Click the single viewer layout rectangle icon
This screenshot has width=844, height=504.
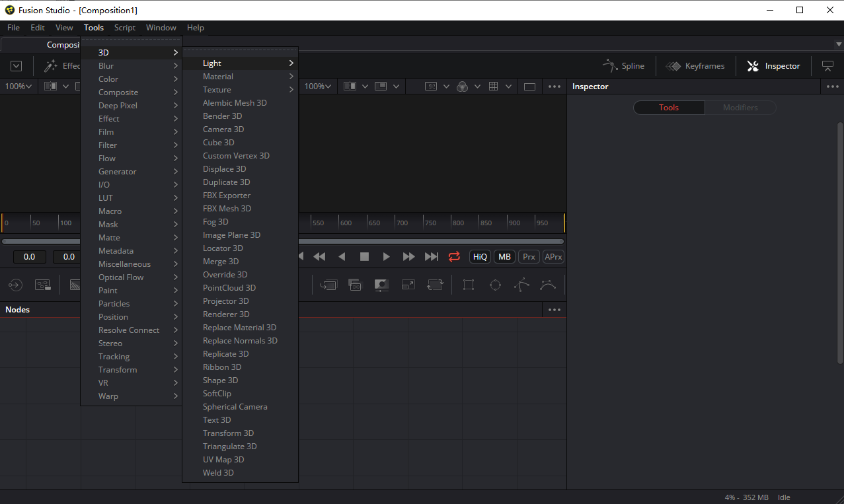click(x=529, y=87)
